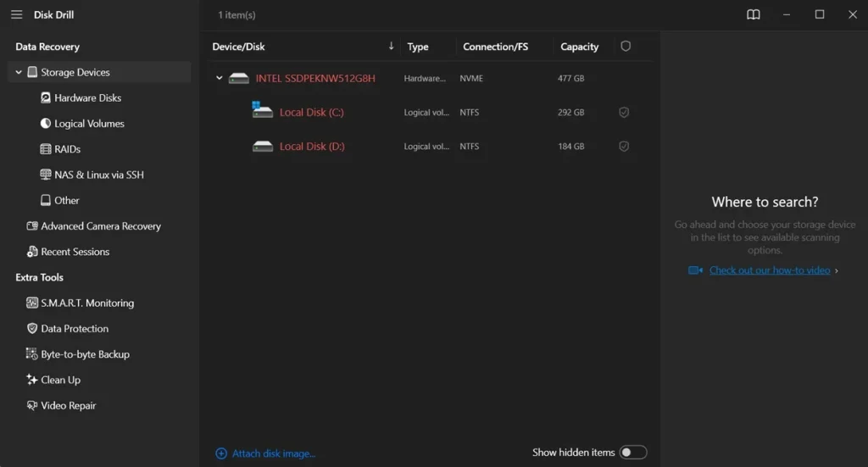The height and width of the screenshot is (467, 868).
Task: Open Byte-to-byte Backup tool
Action: [x=86, y=354]
